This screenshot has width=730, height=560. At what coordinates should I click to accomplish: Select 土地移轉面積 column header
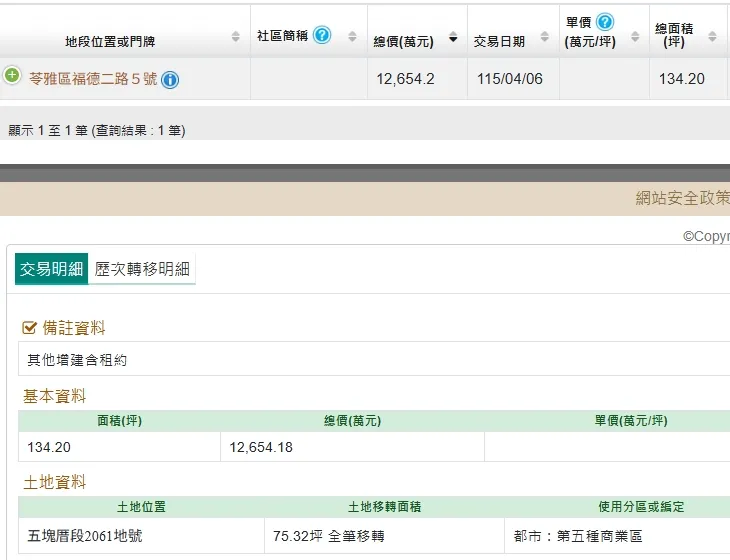pyautogui.click(x=385, y=507)
